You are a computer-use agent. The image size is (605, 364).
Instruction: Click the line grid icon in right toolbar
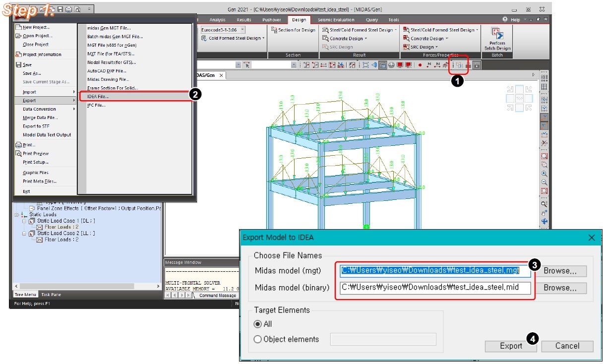click(544, 87)
